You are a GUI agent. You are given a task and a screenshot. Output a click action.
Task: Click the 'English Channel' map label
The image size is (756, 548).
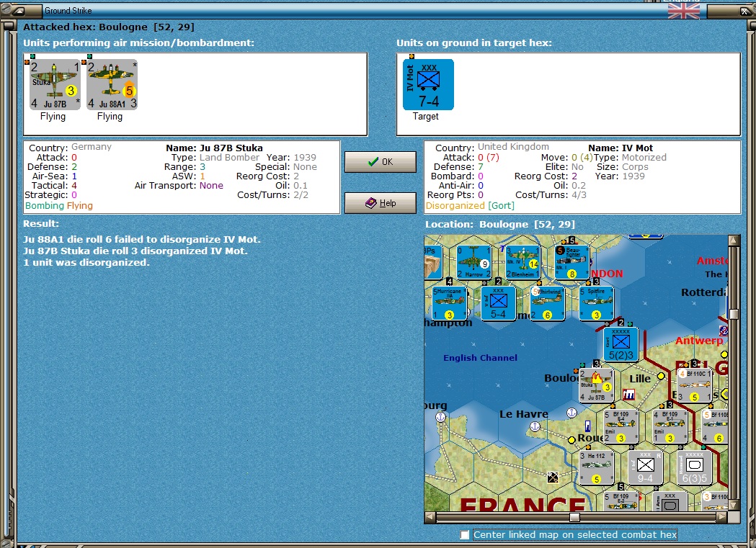pyautogui.click(x=480, y=358)
